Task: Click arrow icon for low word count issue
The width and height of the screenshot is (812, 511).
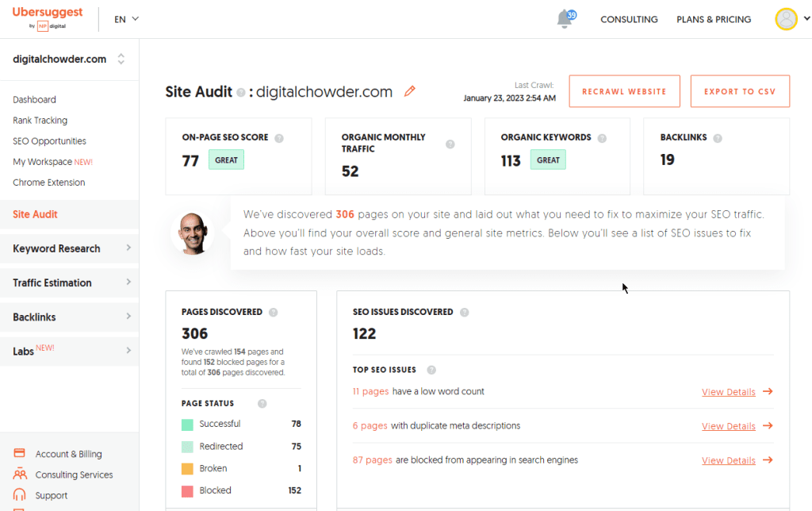Action: pyautogui.click(x=768, y=391)
